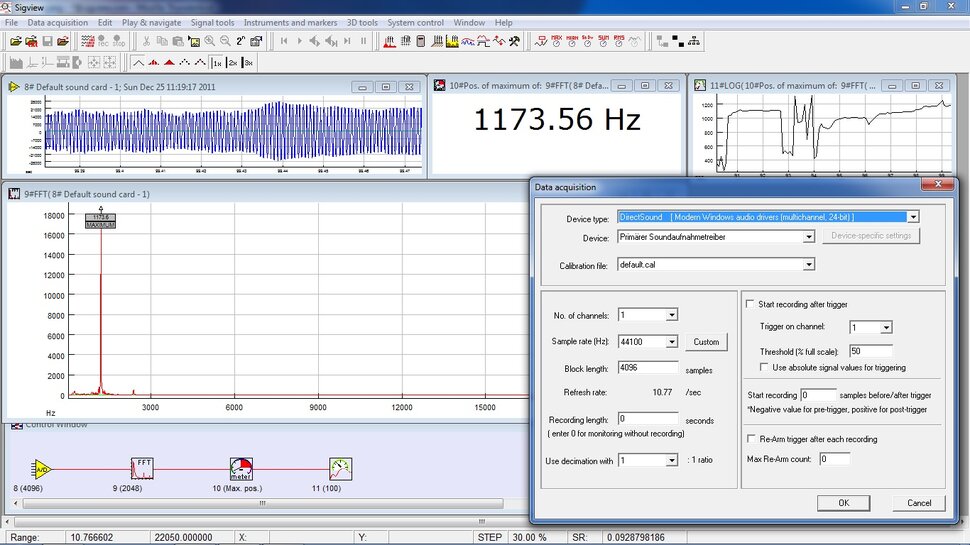The image size is (970, 545).
Task: Click the gauge block labeled 11 (100)
Action: tap(340, 469)
